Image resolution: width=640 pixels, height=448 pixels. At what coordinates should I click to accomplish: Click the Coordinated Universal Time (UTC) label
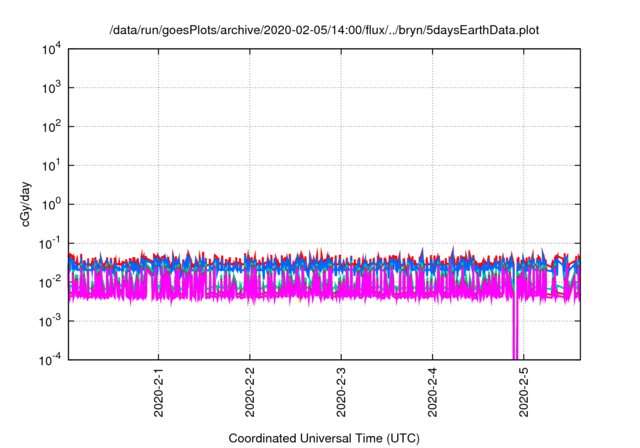[x=324, y=438]
